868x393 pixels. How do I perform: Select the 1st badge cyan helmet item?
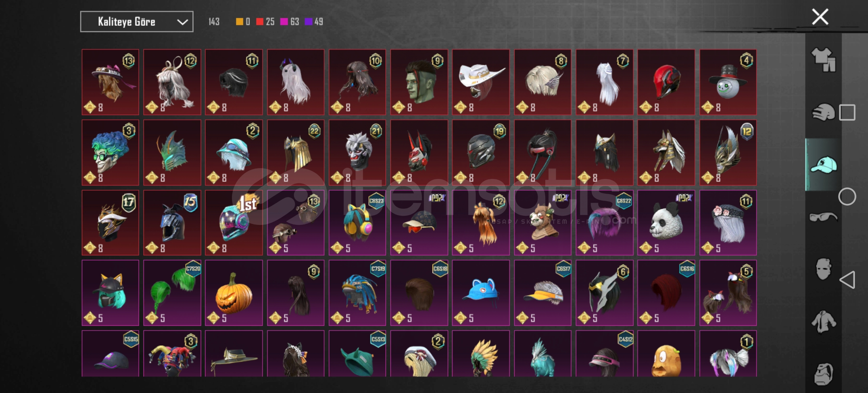click(234, 223)
